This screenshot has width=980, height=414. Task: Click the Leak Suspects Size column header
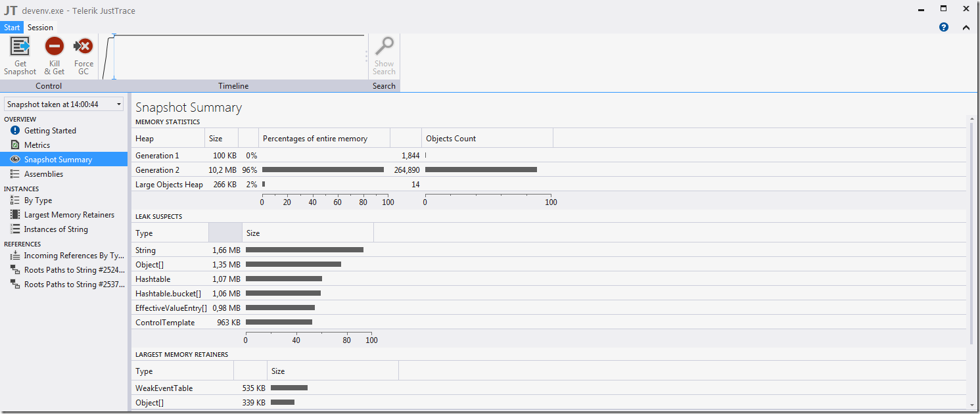pyautogui.click(x=308, y=233)
